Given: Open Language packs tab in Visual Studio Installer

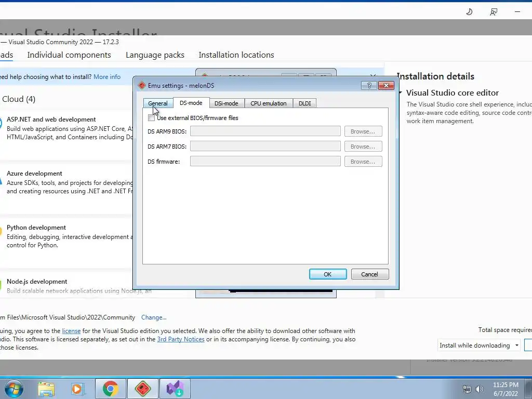Looking at the screenshot, I should coord(155,55).
